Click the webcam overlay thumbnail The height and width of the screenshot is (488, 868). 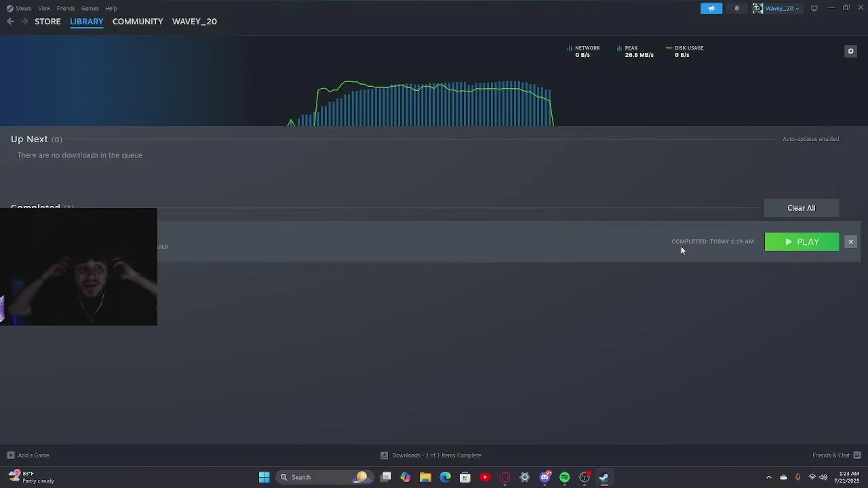[79, 267]
